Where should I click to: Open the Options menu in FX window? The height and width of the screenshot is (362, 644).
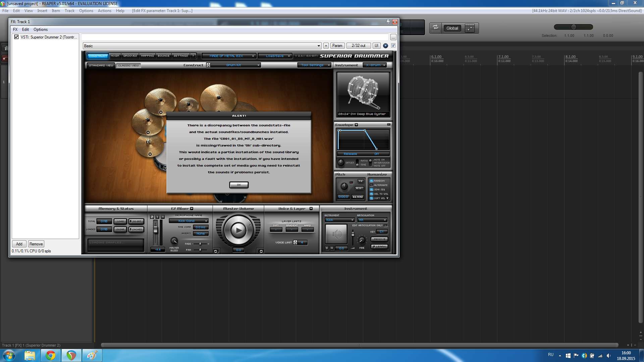(x=40, y=29)
